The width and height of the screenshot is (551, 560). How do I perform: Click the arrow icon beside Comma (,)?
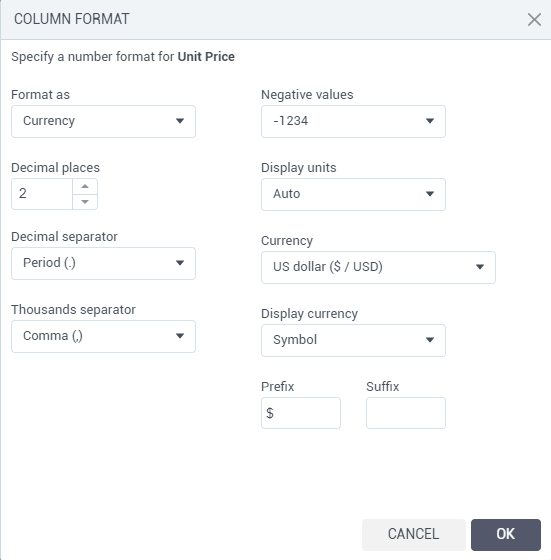pyautogui.click(x=180, y=336)
